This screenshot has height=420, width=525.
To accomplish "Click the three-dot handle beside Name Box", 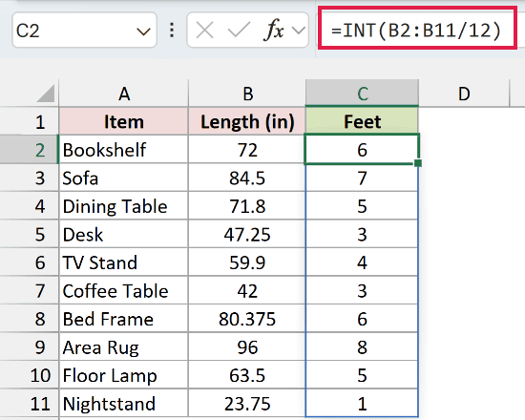I will [x=172, y=31].
